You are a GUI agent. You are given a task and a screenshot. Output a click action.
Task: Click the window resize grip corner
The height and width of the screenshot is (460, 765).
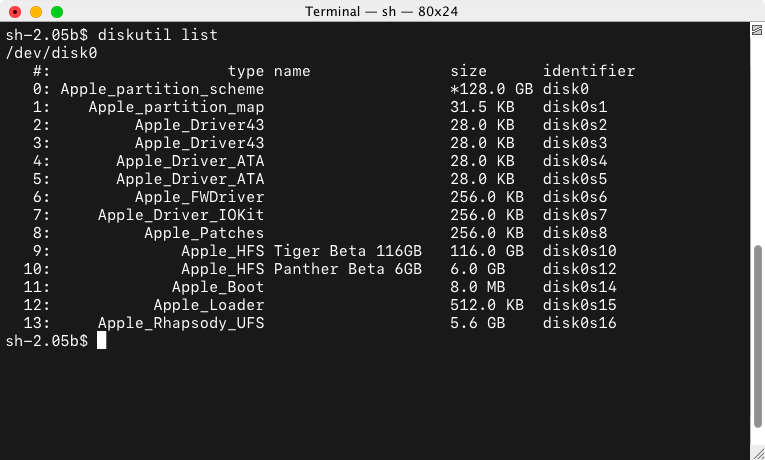point(758,453)
